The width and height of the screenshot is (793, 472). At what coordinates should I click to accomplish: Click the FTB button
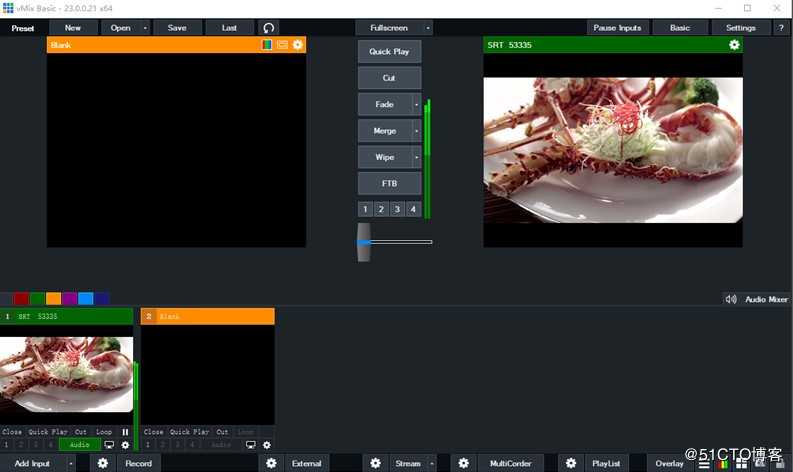(x=389, y=183)
